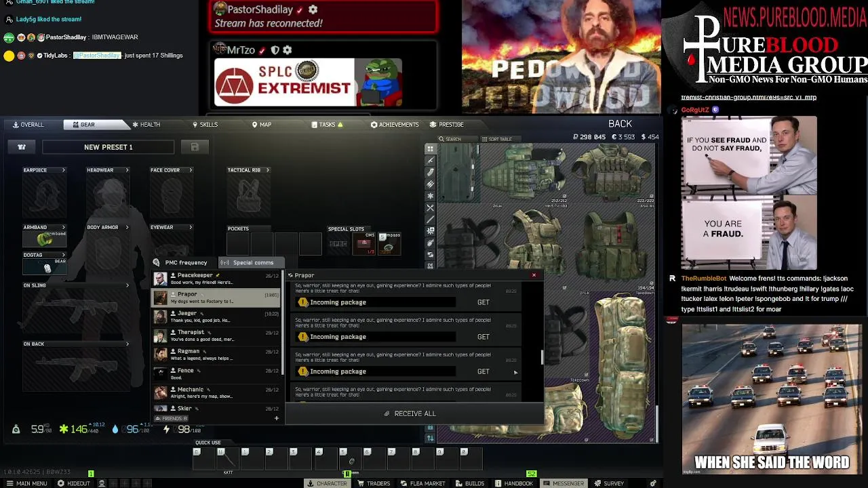
Task: Open the Survey button
Action: [610, 483]
